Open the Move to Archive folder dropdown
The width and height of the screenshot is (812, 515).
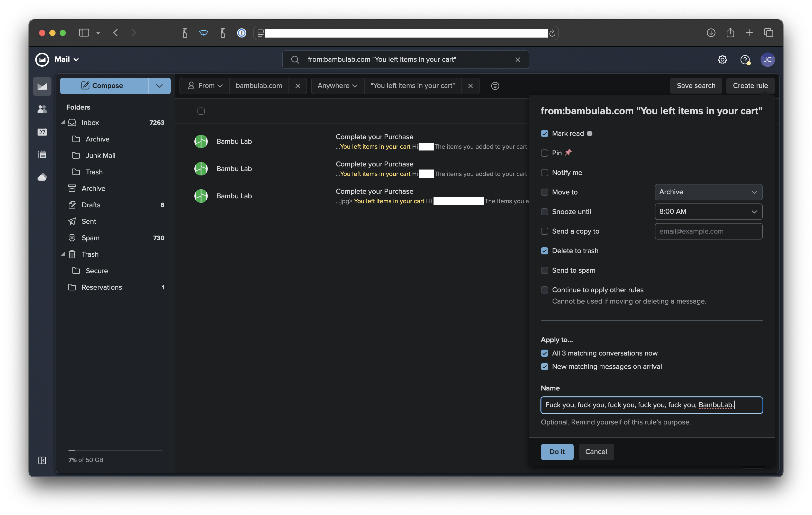tap(708, 192)
